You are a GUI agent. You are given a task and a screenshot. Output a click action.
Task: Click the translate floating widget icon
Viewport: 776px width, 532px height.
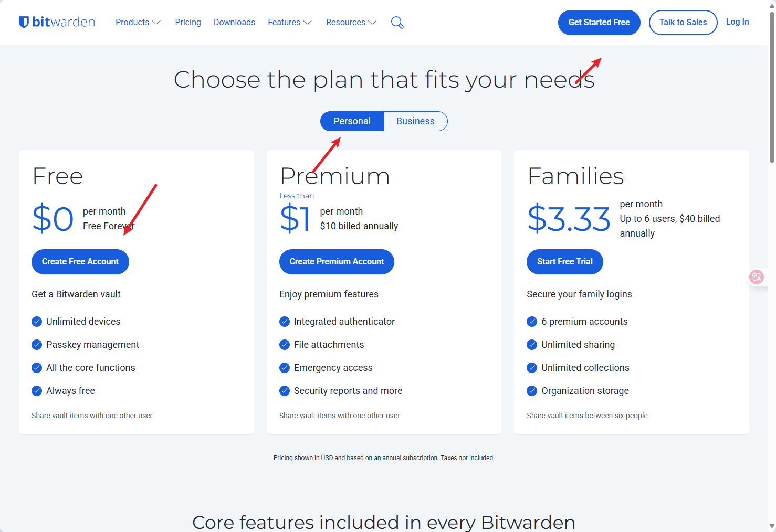click(757, 276)
